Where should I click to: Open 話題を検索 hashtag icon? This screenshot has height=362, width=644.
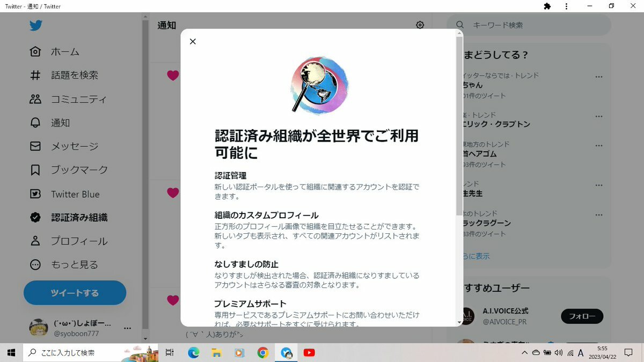(35, 75)
